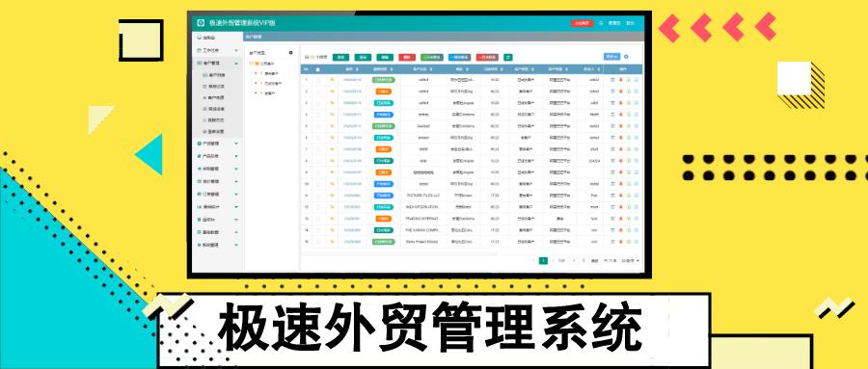Open the 客户列表 submenu item
Viewport: 868px width, 369px height.
click(218, 75)
